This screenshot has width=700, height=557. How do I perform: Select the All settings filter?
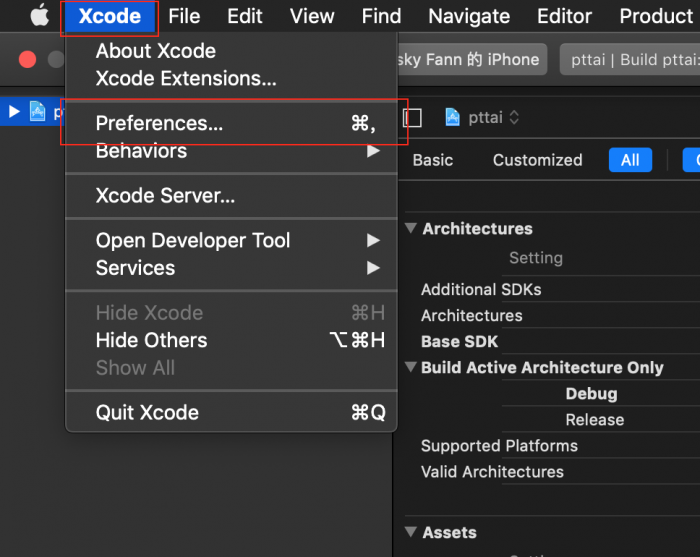click(x=630, y=160)
